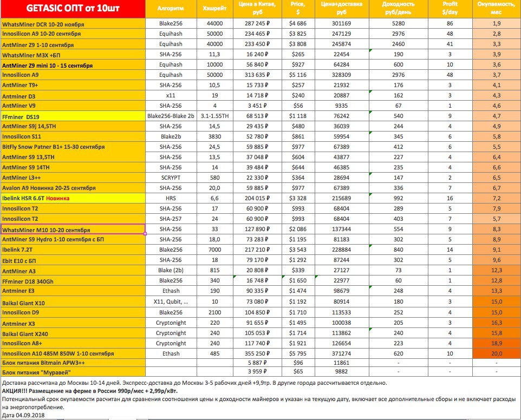Select the 'Antminer E3' cell
Image resolution: width=521 pixels, height=420 pixels.
(x=73, y=291)
